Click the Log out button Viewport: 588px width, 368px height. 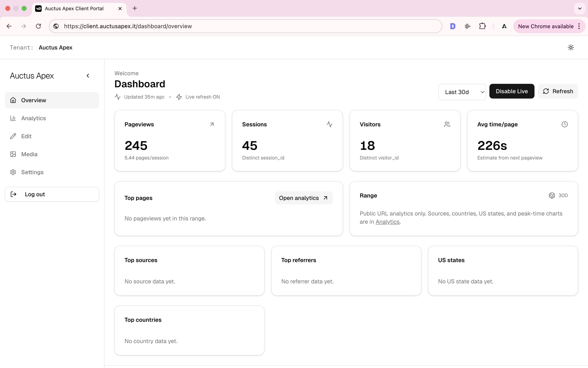point(52,194)
